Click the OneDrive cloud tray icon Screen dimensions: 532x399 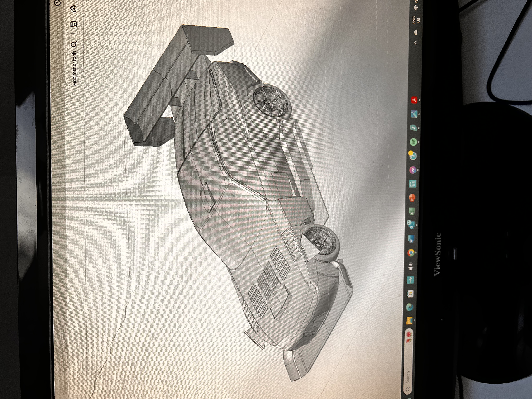coord(416,32)
